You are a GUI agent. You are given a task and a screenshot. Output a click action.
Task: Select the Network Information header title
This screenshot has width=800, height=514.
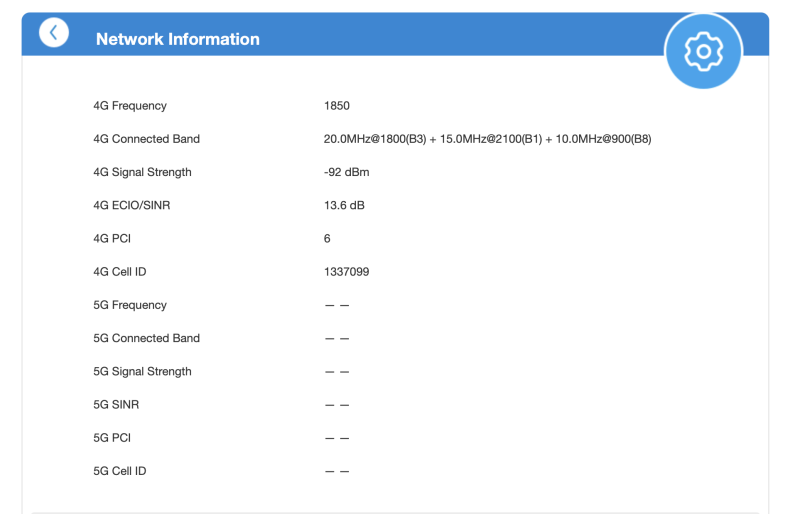point(178,39)
